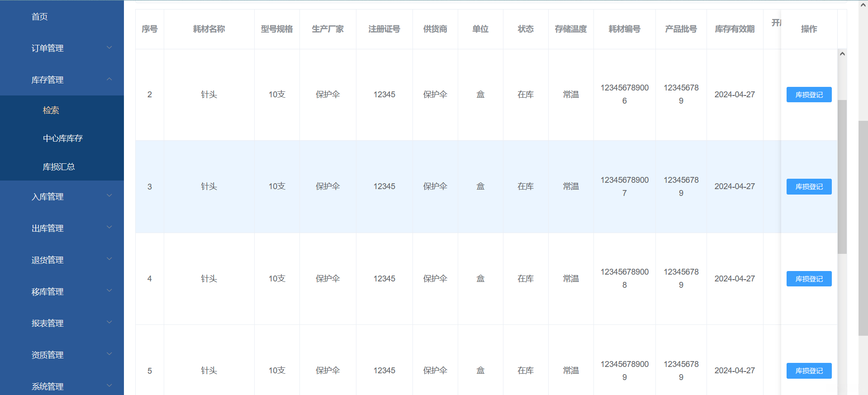
Task: Collapse the 库存管理 menu
Action: pos(62,80)
